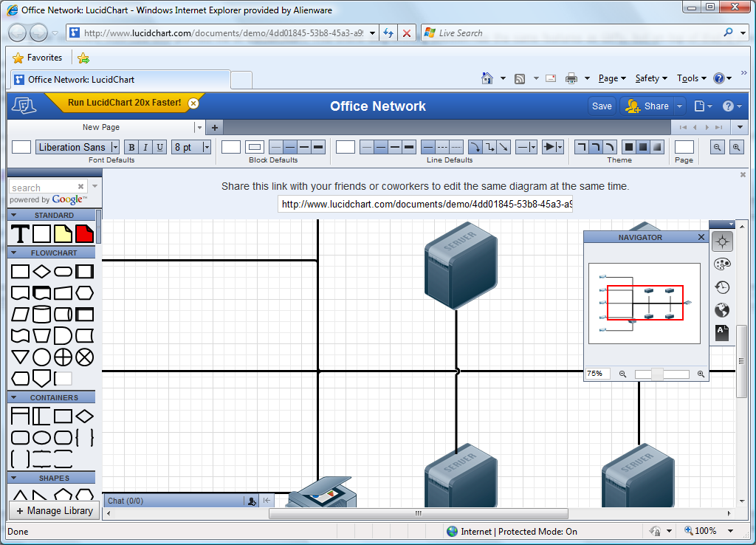756x545 pixels.
Task: Click the share link URL field
Action: point(425,204)
